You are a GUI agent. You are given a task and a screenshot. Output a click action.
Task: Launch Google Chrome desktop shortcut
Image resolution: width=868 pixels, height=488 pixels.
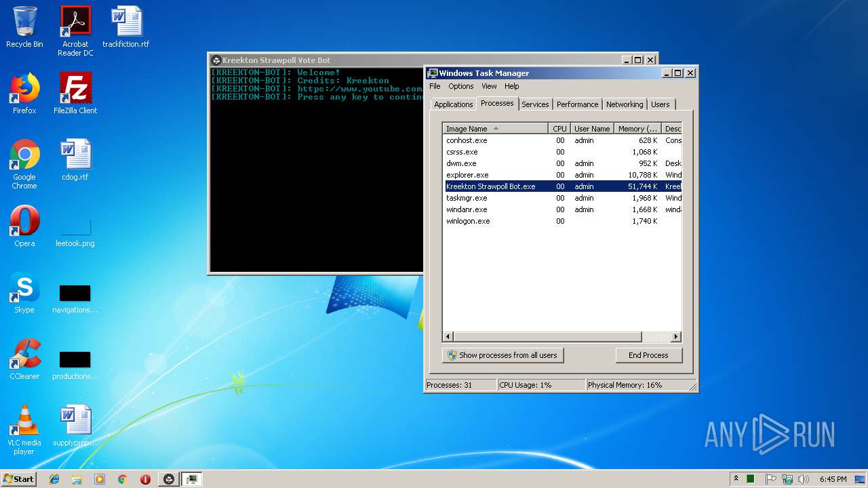[x=24, y=164]
